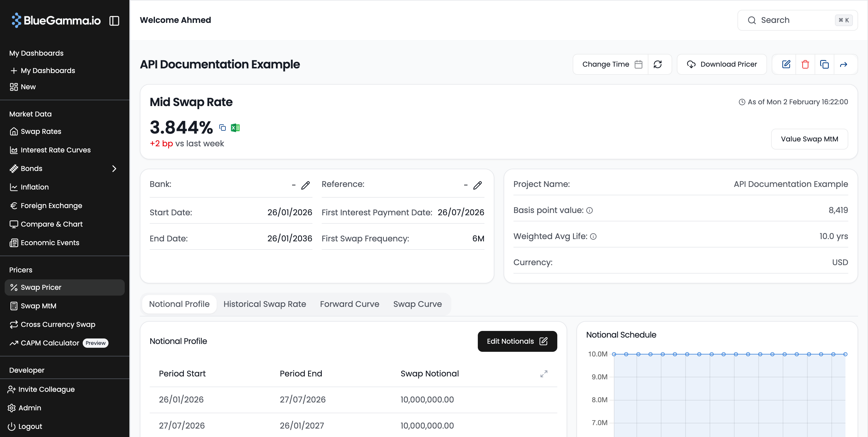This screenshot has width=868, height=437.
Task: Click the Excel export icon beside rate
Action: (x=235, y=128)
